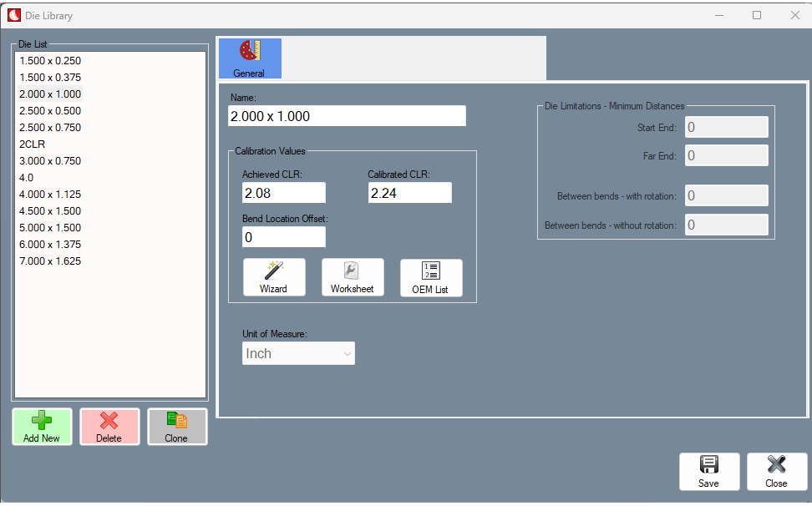Click the Far End distance field

(x=727, y=156)
